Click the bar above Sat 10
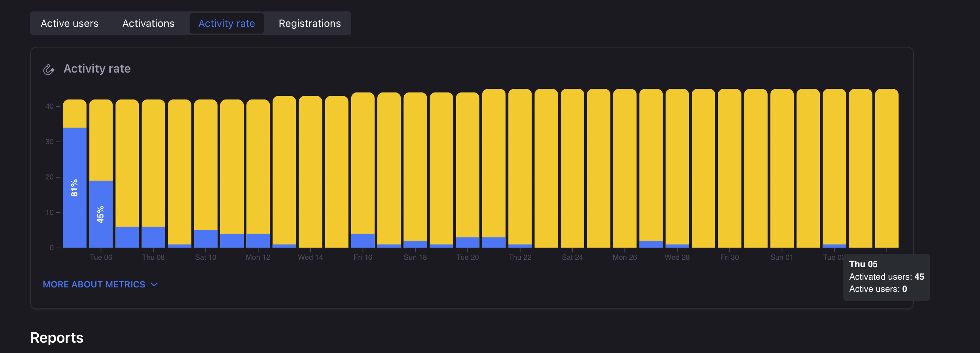Image resolution: width=980 pixels, height=353 pixels. tap(206, 173)
